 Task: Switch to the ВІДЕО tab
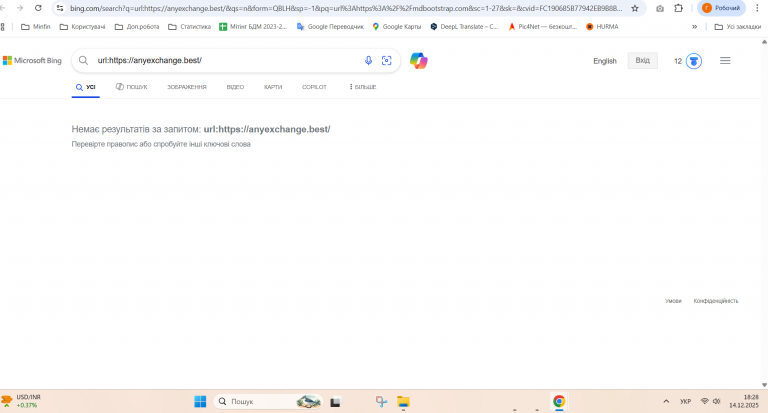tap(235, 87)
